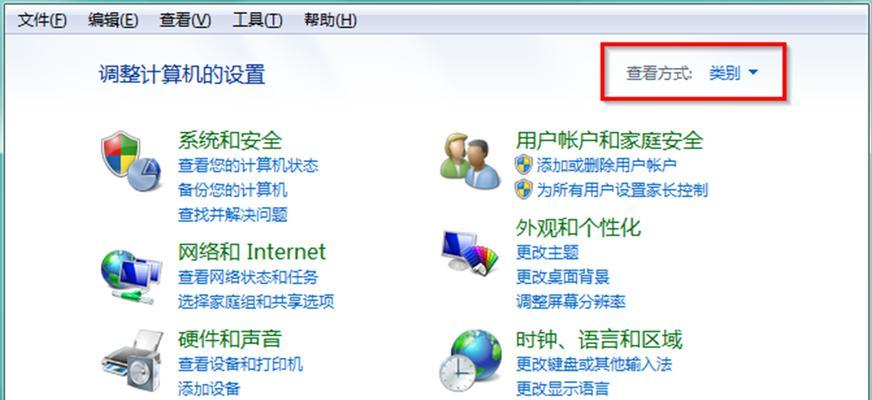Click the arrow next to 类别
The image size is (872, 400).
tap(753, 72)
